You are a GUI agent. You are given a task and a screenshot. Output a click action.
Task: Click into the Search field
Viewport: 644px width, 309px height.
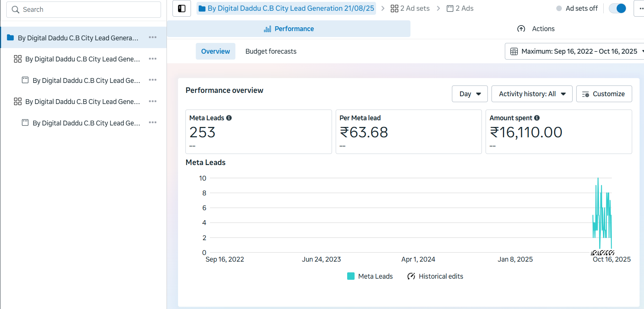tap(84, 10)
